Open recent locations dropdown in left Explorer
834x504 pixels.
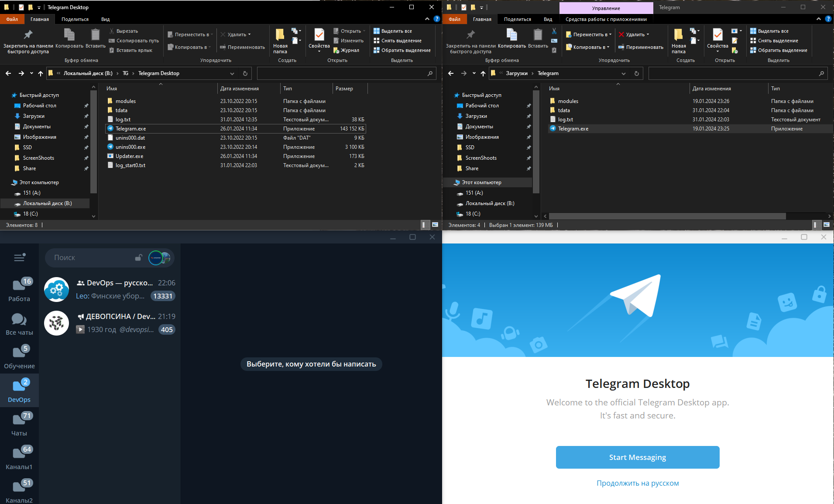(31, 73)
